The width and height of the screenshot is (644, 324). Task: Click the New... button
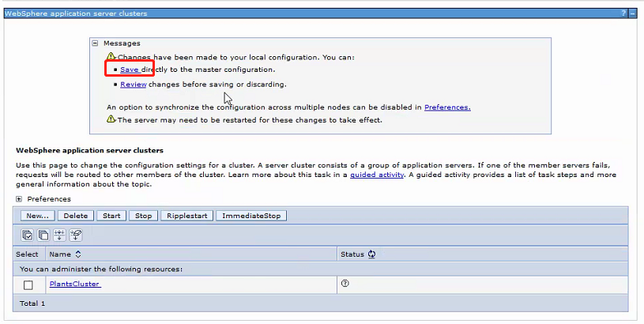tap(37, 216)
